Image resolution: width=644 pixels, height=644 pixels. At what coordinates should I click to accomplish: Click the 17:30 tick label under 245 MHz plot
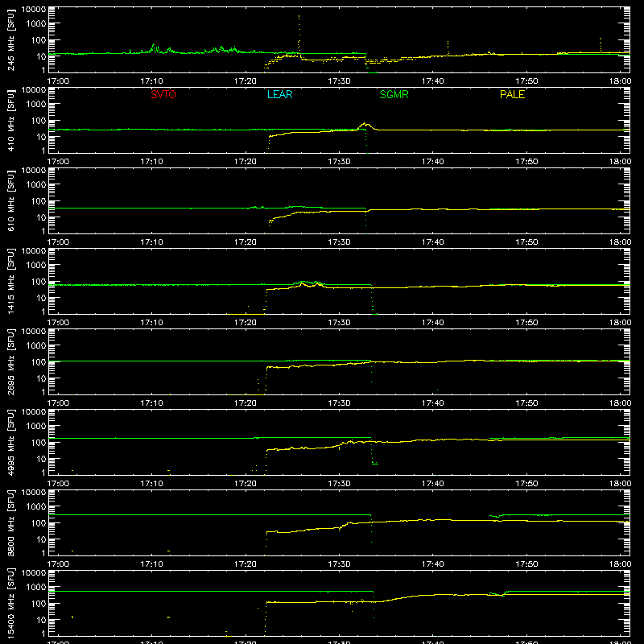point(339,81)
